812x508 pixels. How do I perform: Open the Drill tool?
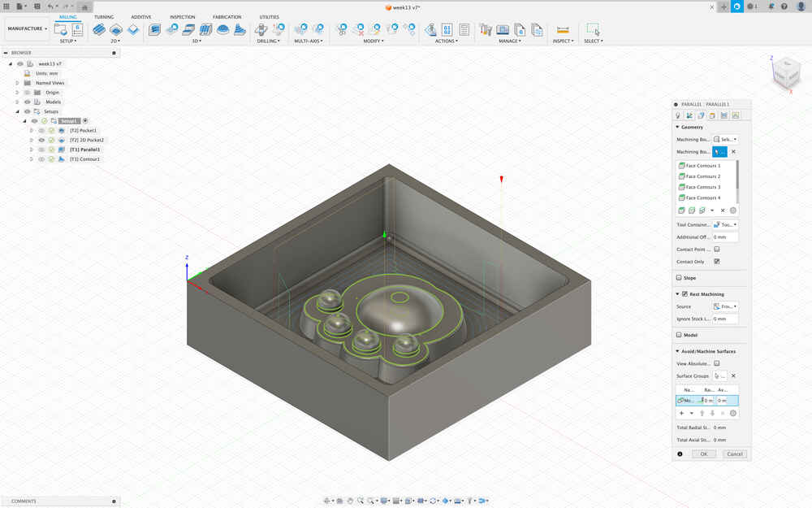tap(261, 29)
